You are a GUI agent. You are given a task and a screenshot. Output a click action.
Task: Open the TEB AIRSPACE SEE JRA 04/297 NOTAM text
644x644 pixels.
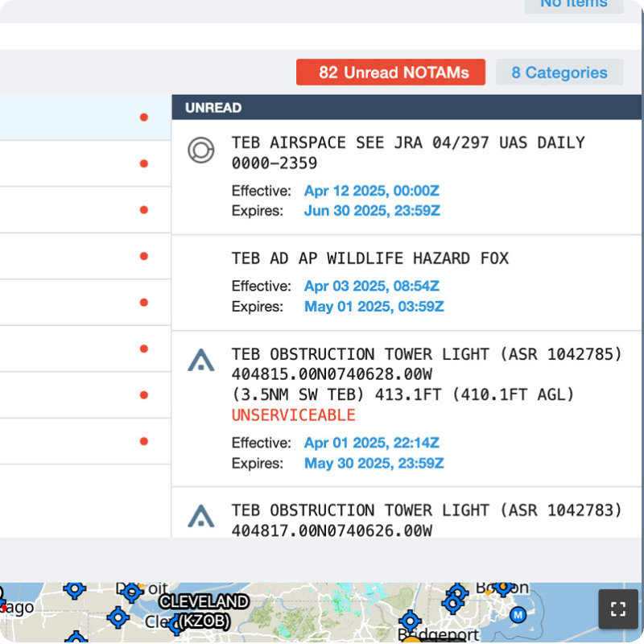(x=408, y=153)
